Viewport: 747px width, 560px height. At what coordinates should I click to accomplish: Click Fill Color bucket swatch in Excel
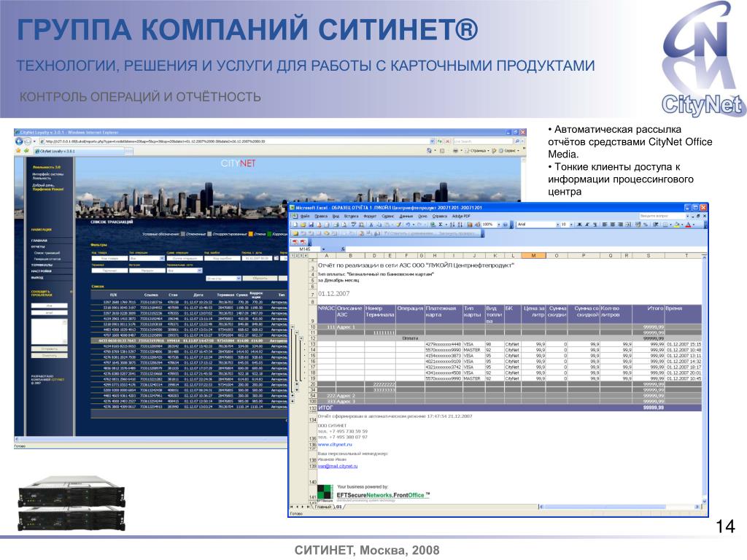click(x=677, y=225)
